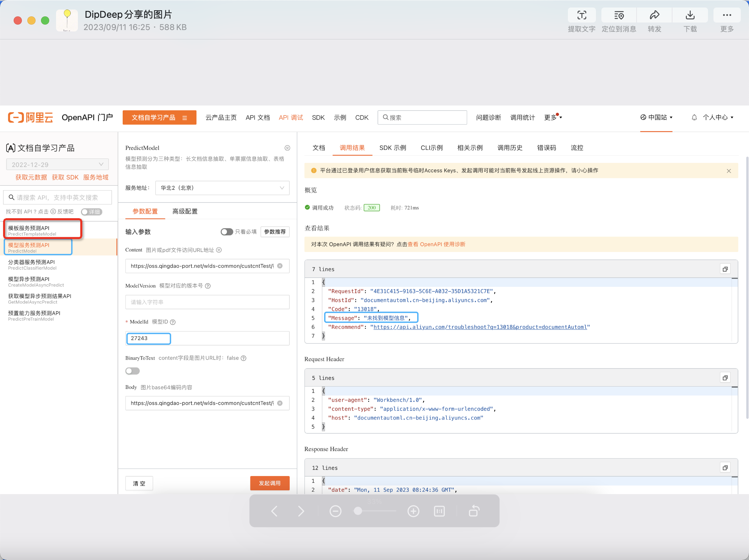Switch to the SDK 示例 tab

(393, 148)
